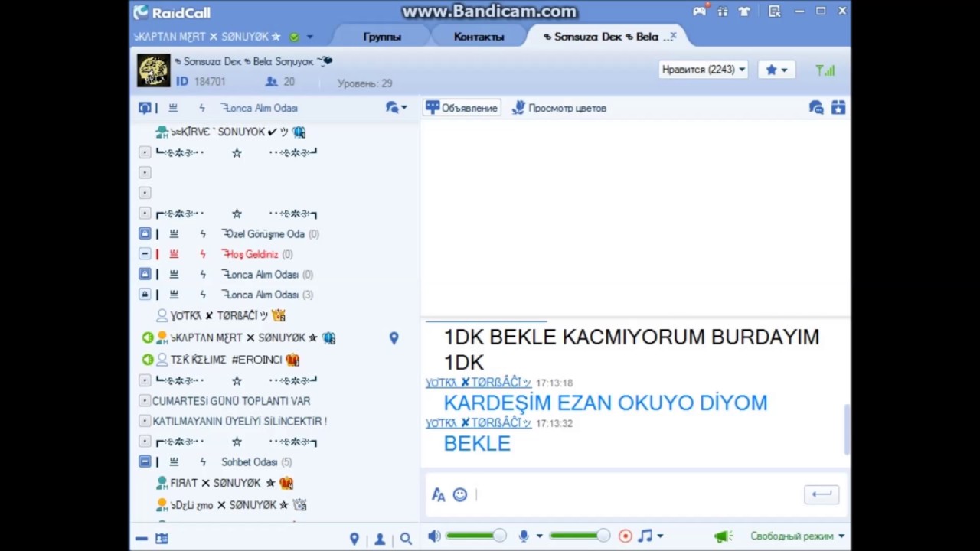980x551 pixels.
Task: Open the emoji smiley picker
Action: click(x=460, y=495)
